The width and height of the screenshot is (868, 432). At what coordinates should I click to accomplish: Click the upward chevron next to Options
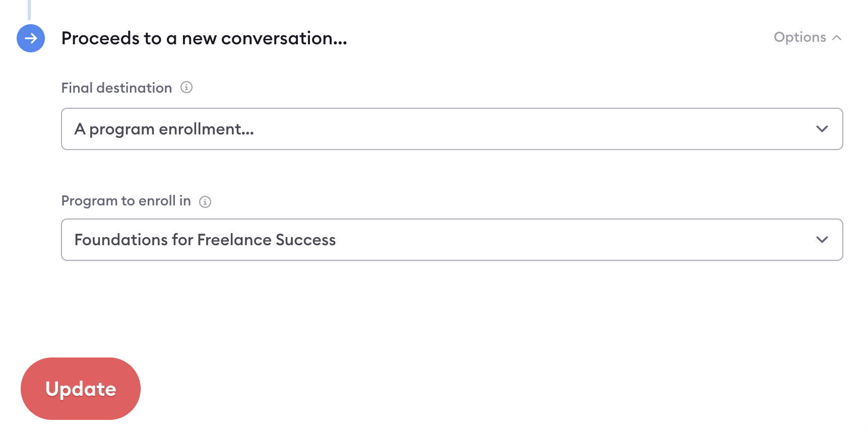coord(837,38)
